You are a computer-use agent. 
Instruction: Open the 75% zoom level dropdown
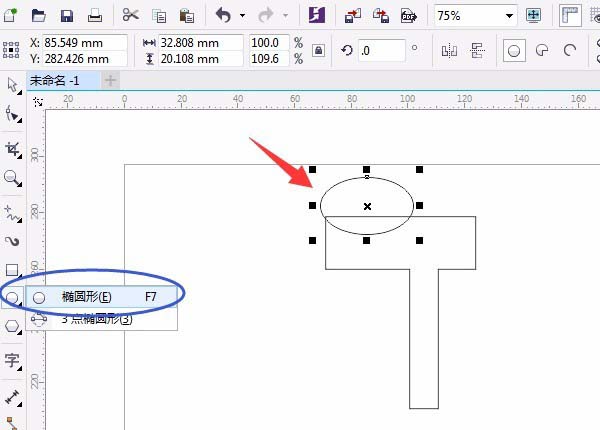tap(509, 16)
